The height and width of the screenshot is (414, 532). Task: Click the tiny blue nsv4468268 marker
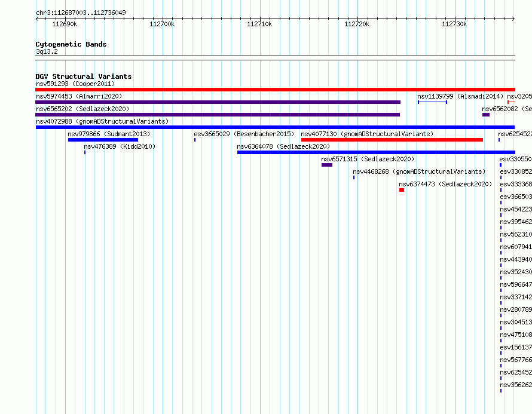point(354,177)
